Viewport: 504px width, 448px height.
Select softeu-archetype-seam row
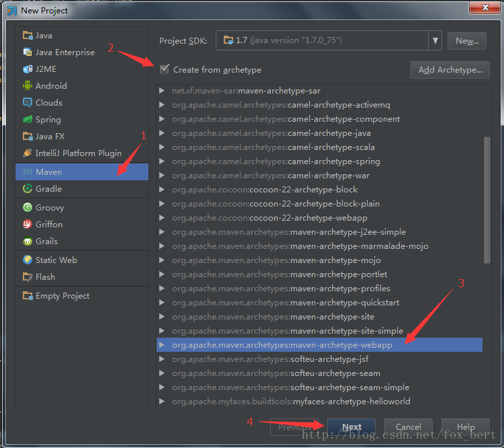tap(319, 373)
